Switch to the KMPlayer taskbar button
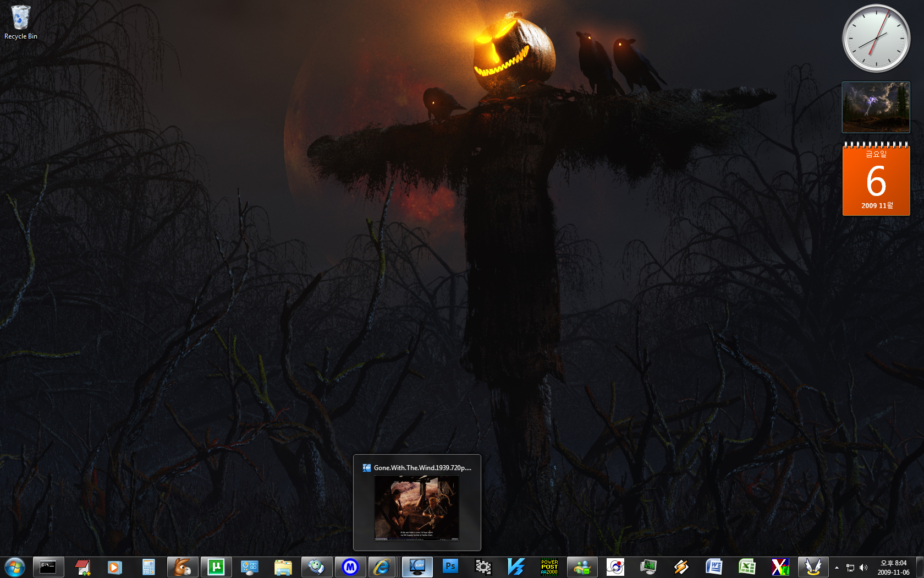The width and height of the screenshot is (924, 578). coord(417,567)
